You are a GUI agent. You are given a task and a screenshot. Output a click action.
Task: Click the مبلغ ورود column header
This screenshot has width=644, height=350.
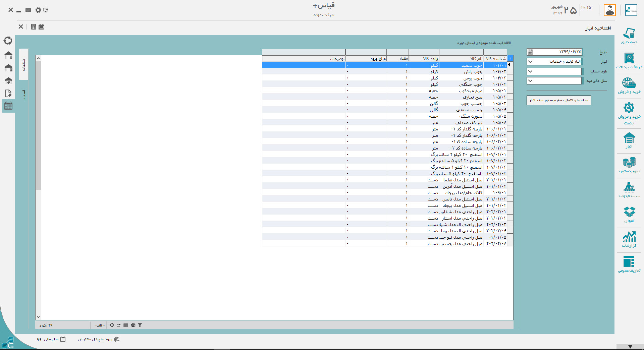click(x=366, y=59)
